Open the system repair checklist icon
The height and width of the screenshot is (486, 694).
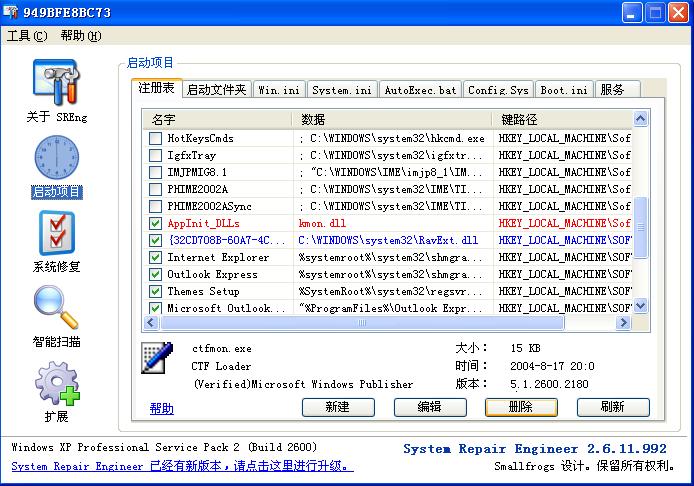point(57,233)
